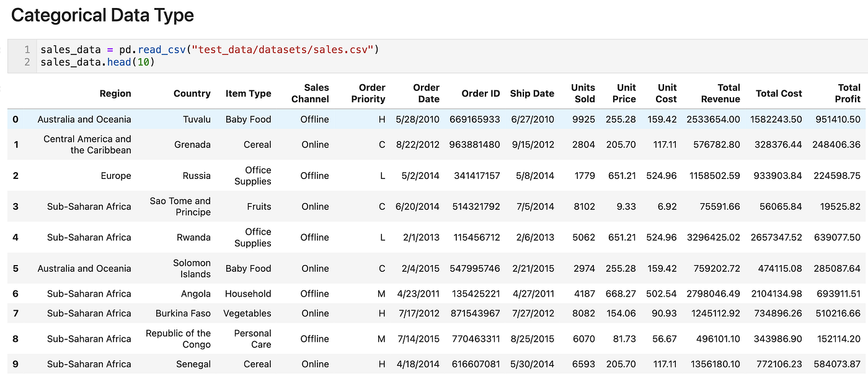The image size is (868, 374).
Task: Select the Unit Price column header
Action: pyautogui.click(x=624, y=94)
